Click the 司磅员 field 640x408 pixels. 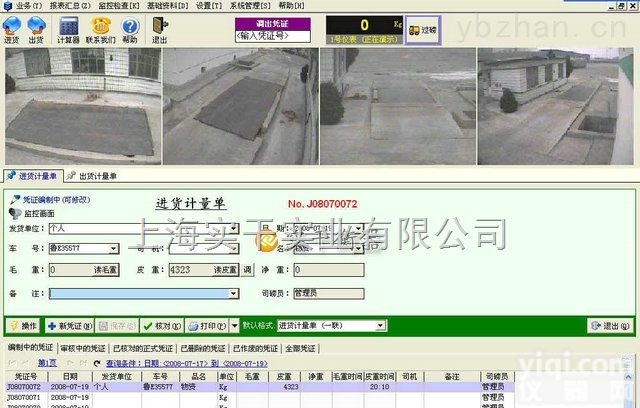coord(329,293)
